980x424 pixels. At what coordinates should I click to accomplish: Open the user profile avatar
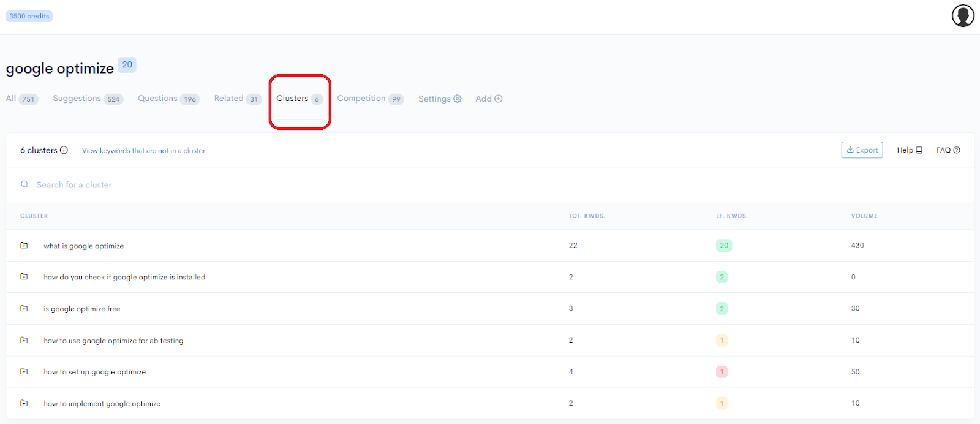coord(963,15)
